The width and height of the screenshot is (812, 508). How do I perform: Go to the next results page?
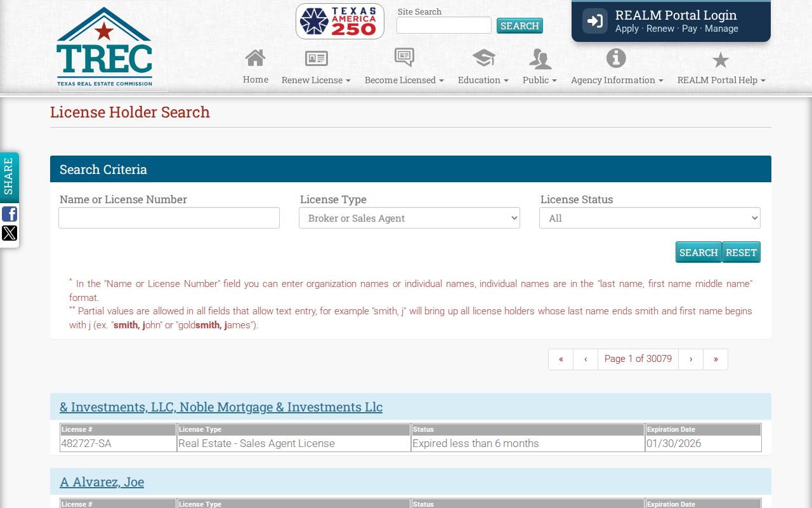click(x=691, y=359)
